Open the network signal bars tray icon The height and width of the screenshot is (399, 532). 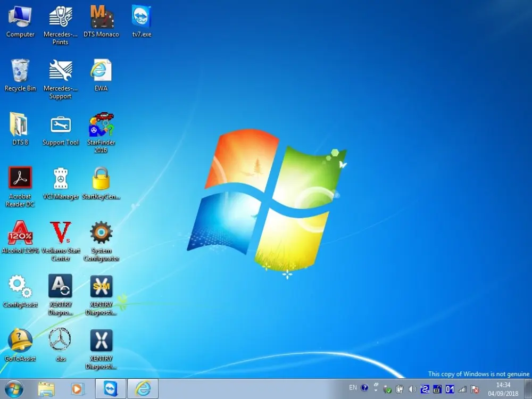[462, 389]
